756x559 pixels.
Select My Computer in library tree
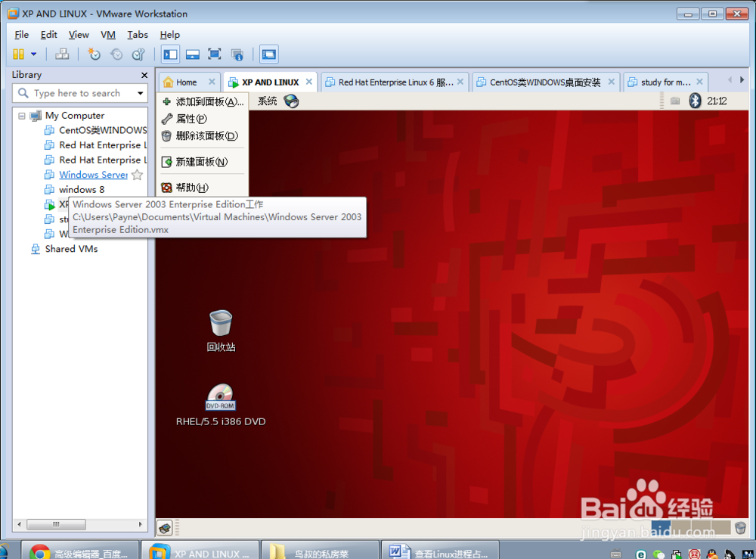(75, 116)
